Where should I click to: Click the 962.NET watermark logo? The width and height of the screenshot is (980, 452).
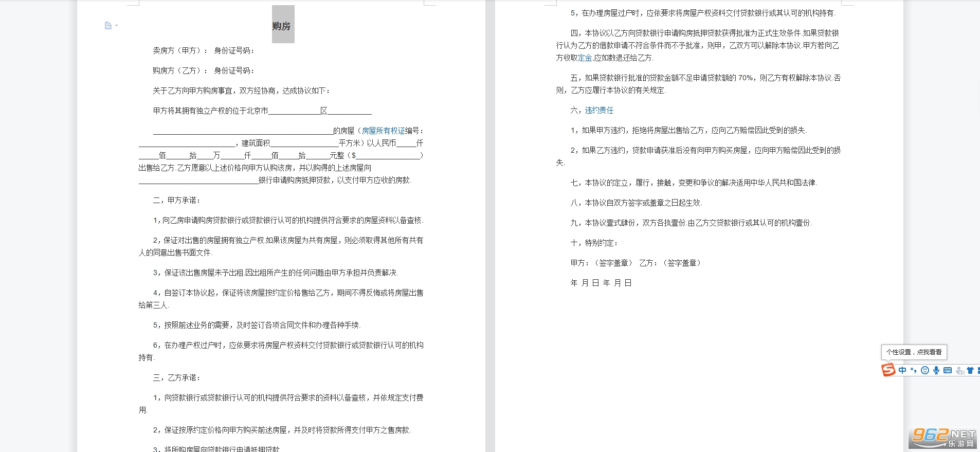943,438
